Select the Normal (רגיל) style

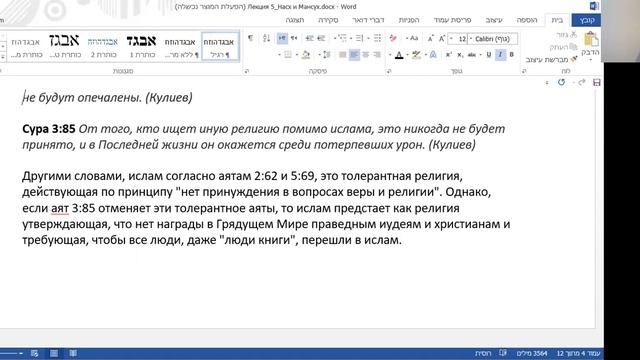(220, 47)
